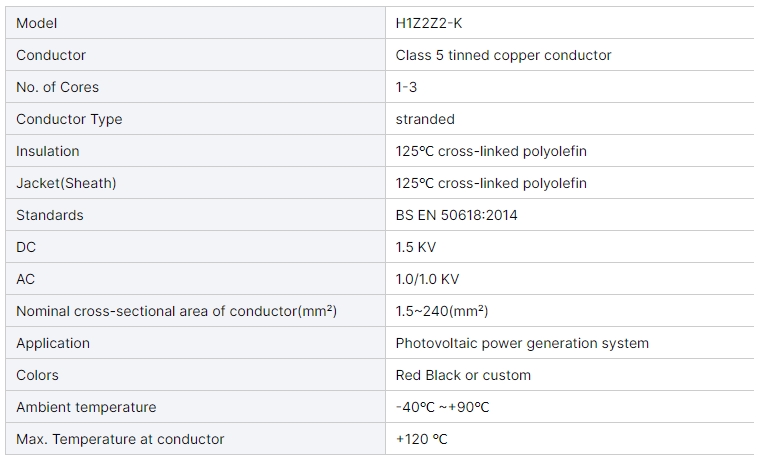Click the Nominal cross-sectional area label
Viewport: 758px width, 460px height.
coord(176,311)
